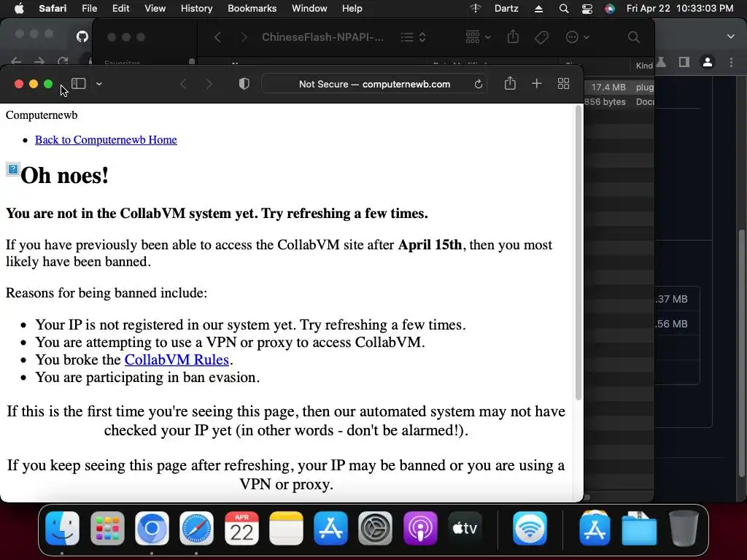Open Notes from the Dock
747x560 pixels.
click(x=286, y=528)
